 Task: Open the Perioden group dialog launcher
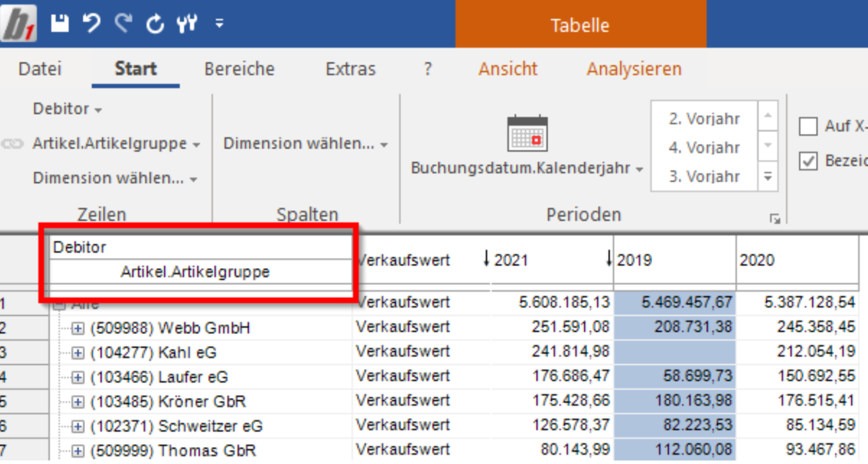pyautogui.click(x=774, y=219)
